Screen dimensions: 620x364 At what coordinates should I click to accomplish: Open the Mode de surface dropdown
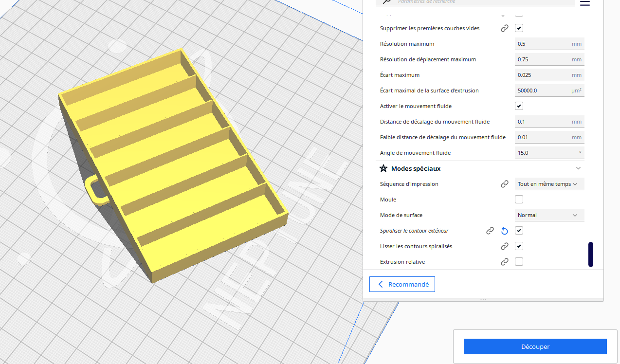(x=549, y=215)
